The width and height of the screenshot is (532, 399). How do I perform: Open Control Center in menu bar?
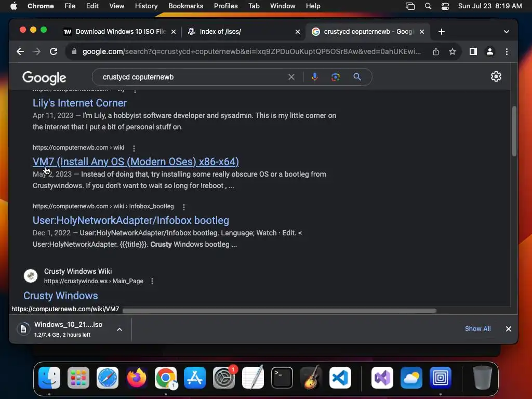[x=445, y=6]
